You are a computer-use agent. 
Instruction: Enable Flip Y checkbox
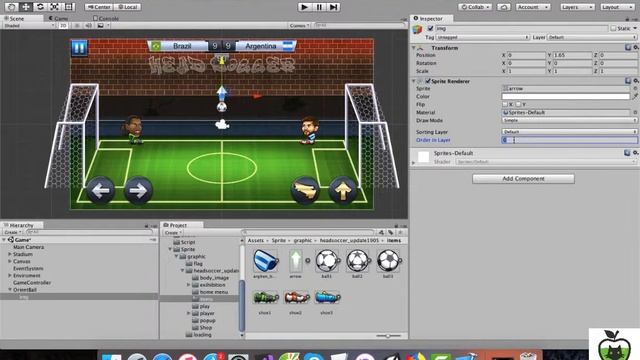click(x=518, y=104)
